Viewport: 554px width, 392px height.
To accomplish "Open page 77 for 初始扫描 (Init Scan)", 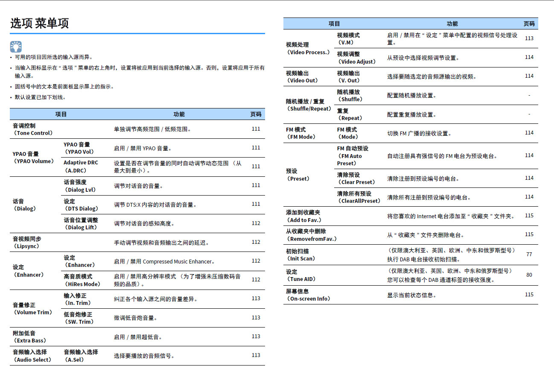I will pyautogui.click(x=529, y=254).
